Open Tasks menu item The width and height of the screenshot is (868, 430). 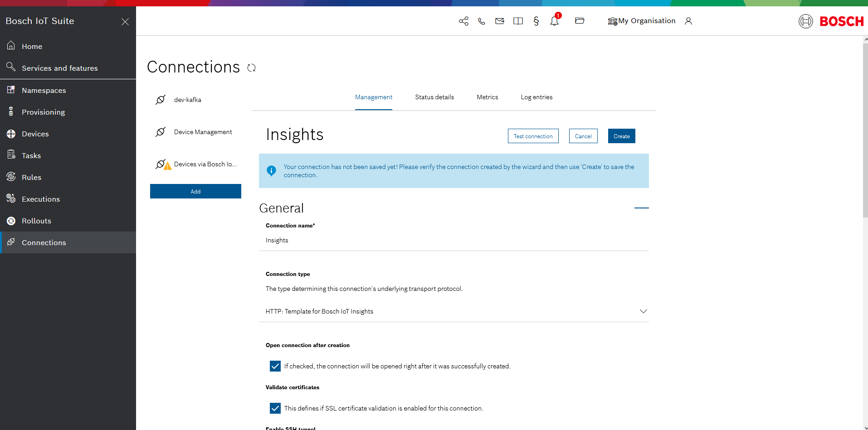pos(68,155)
